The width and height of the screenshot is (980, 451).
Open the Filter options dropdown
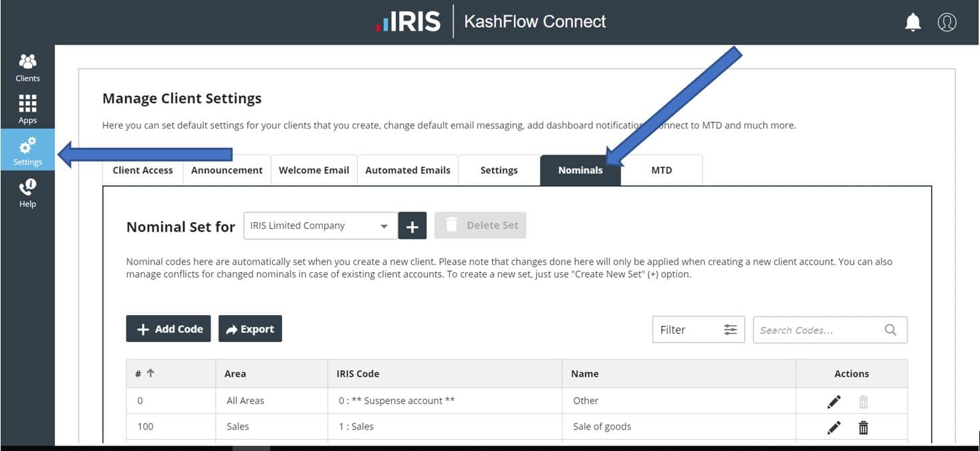click(698, 330)
